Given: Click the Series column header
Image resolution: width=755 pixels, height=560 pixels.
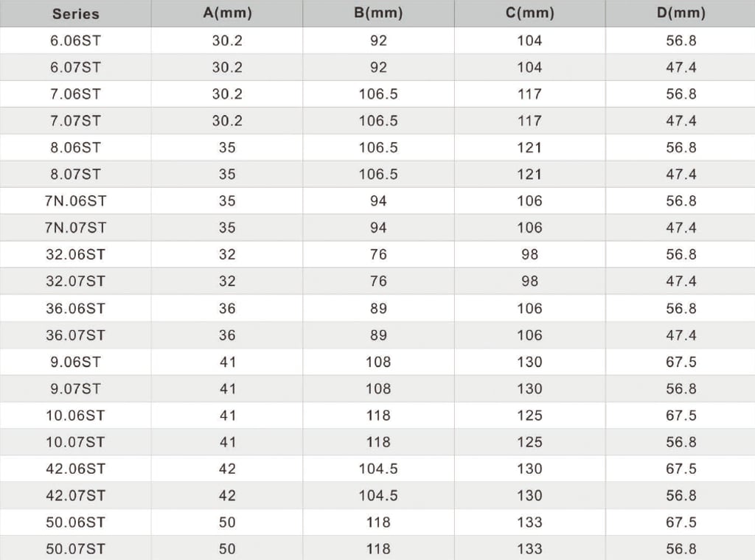Looking at the screenshot, I should 76,13.
